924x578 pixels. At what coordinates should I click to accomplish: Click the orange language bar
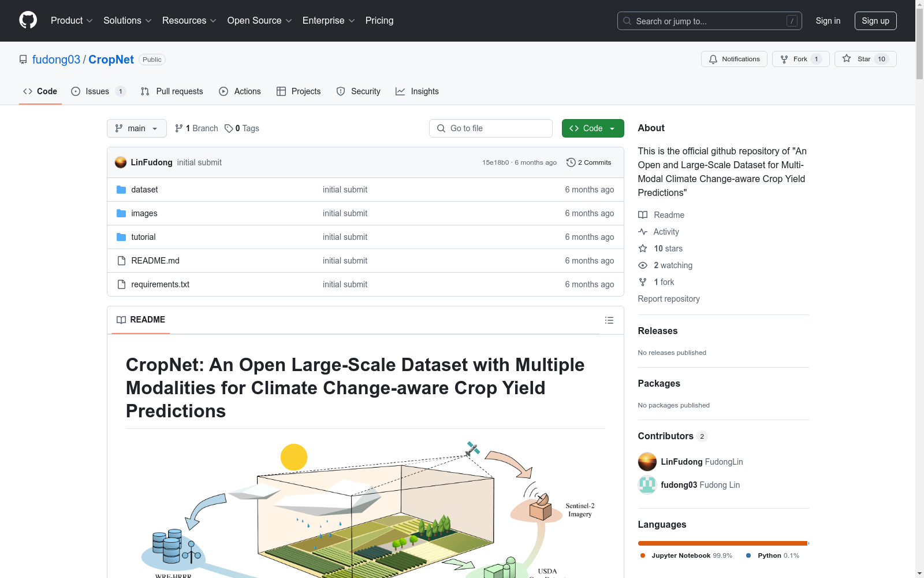pos(723,543)
